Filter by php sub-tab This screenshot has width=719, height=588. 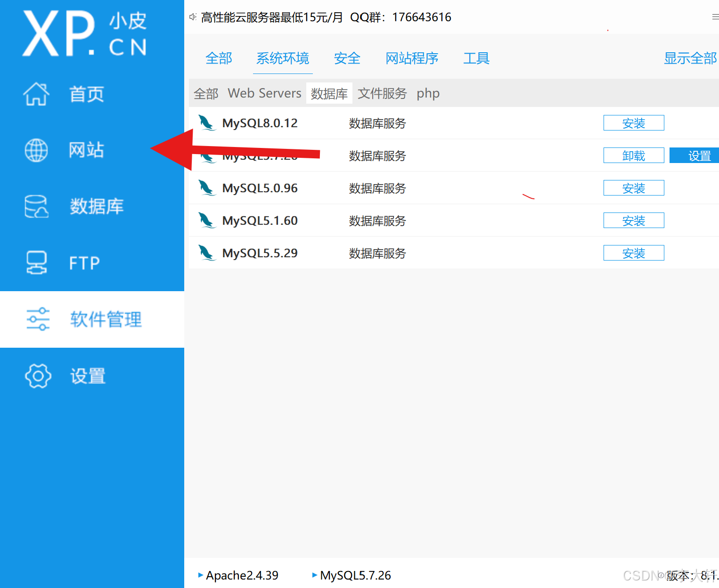428,94
